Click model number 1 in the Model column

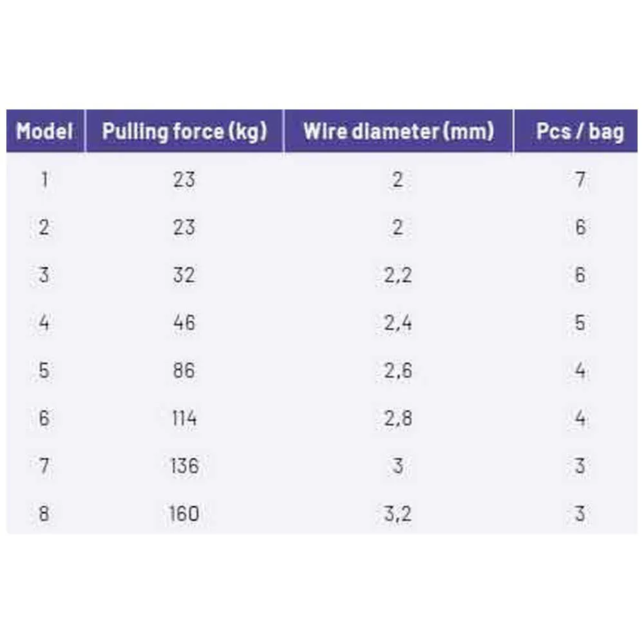pyautogui.click(x=44, y=179)
